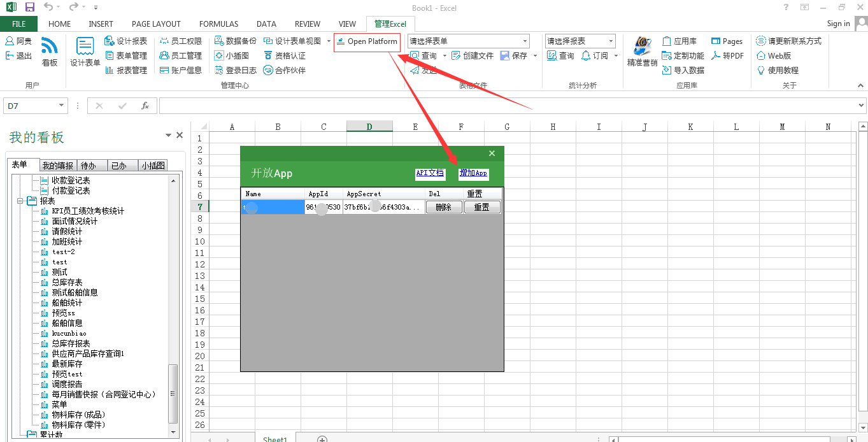Click 数据备份 data backup
Screen dimensions: 868x442
pyautogui.click(x=236, y=41)
